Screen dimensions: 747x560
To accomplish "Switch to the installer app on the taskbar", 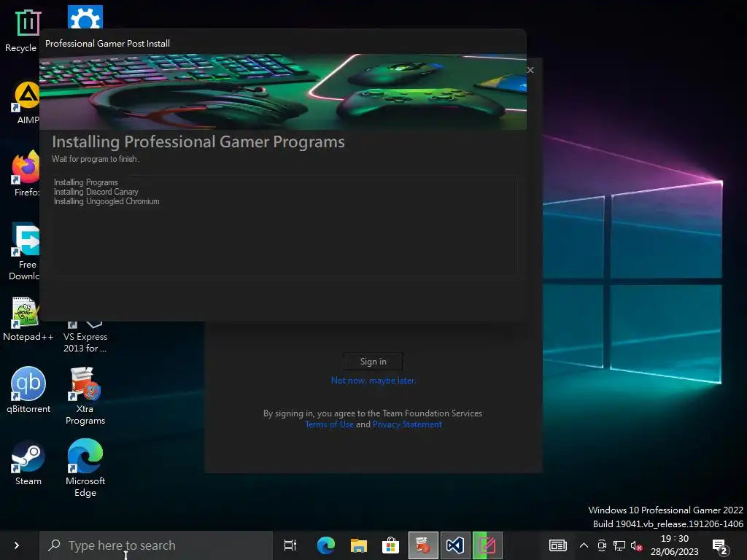I will tap(423, 545).
